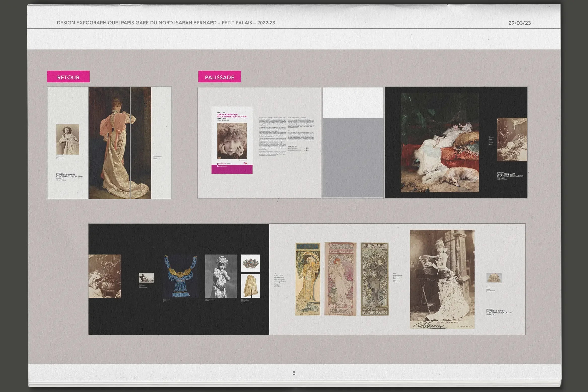Click the pink RETOUR label

68,77
